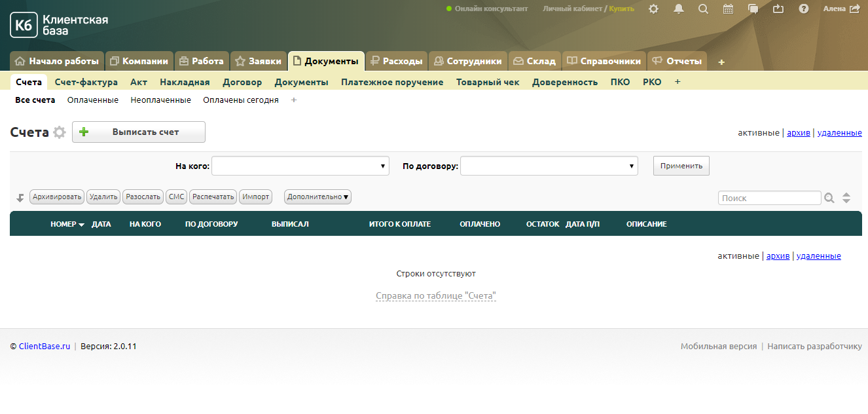Open the Счет-фактура sub-tab

coord(86,82)
